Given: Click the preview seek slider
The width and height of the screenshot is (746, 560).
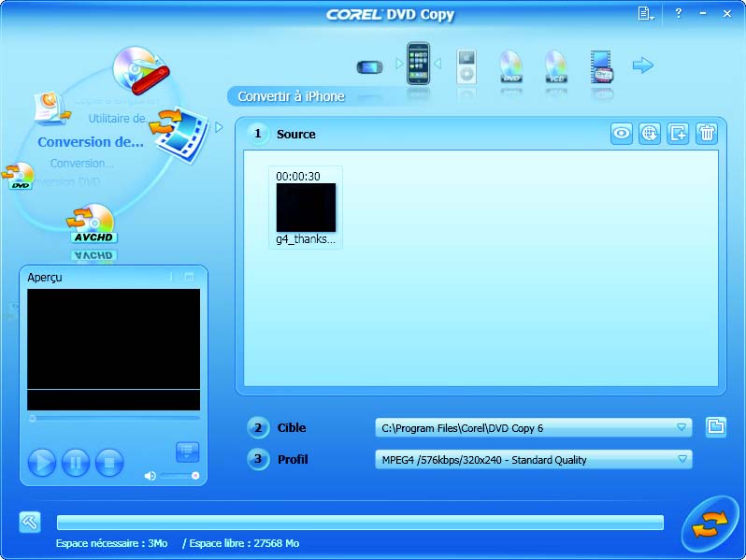Looking at the screenshot, I should pos(114,418).
